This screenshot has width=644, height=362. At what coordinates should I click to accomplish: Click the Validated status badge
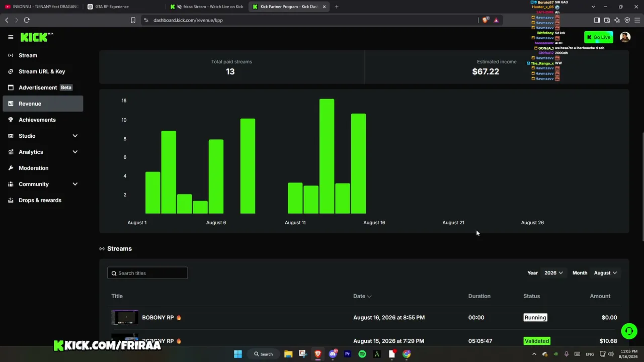(x=537, y=341)
